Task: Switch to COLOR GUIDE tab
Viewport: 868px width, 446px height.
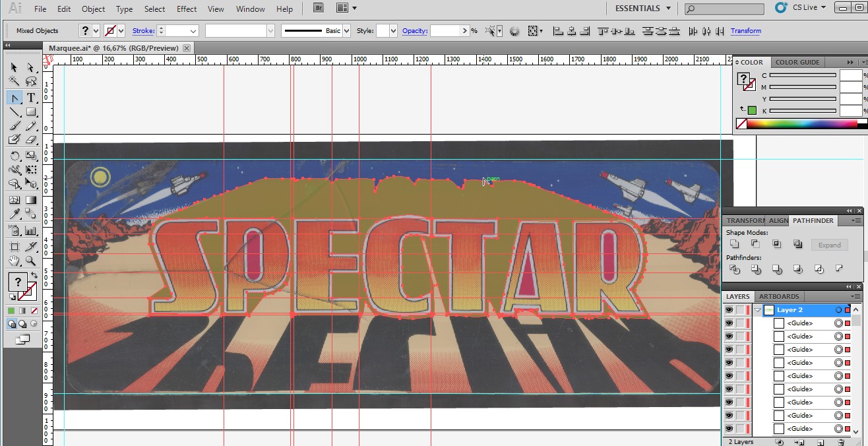Action: 797,62
